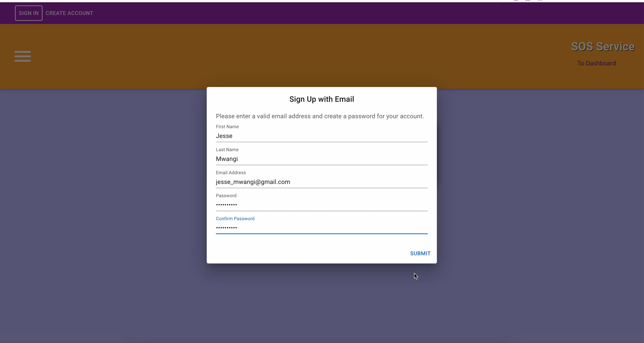The image size is (644, 343).
Task: Click the Last Name field label
Action: click(227, 150)
